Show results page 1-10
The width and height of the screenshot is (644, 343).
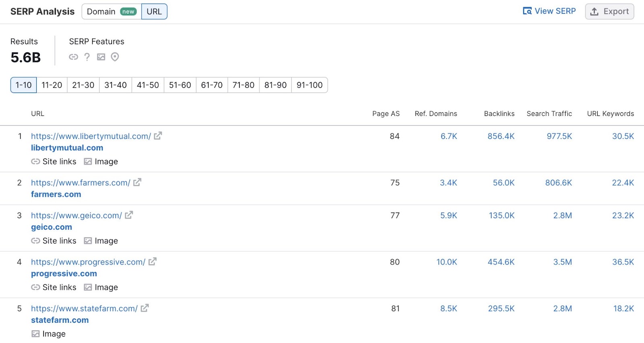point(23,85)
